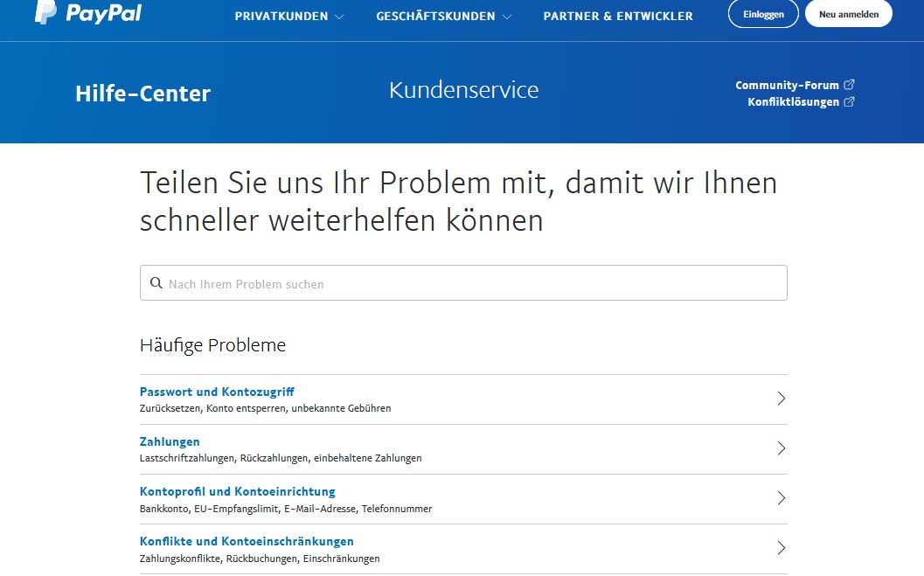Click the PayPal logo icon

pos(46,11)
